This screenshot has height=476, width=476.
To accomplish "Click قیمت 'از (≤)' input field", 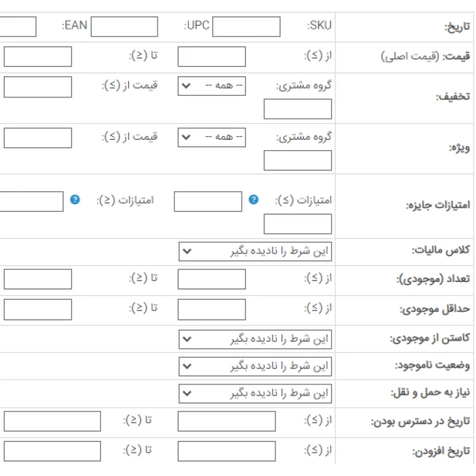I will click(212, 57).
